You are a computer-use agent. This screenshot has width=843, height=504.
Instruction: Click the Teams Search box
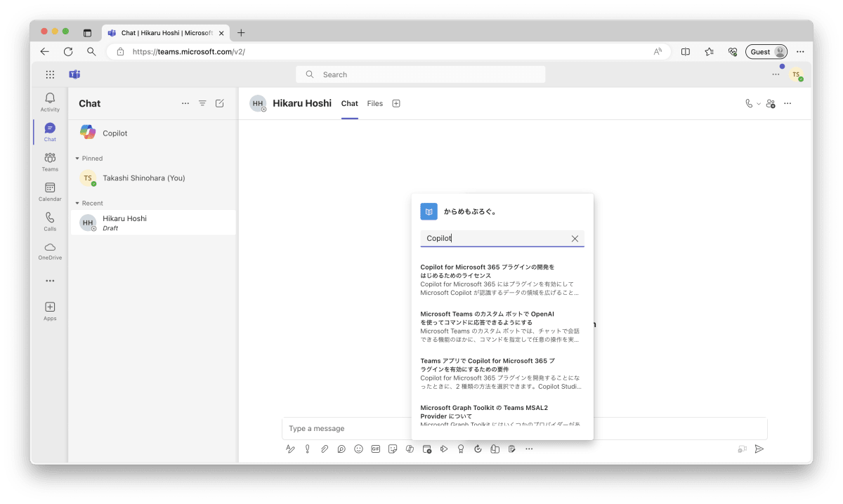click(x=421, y=74)
